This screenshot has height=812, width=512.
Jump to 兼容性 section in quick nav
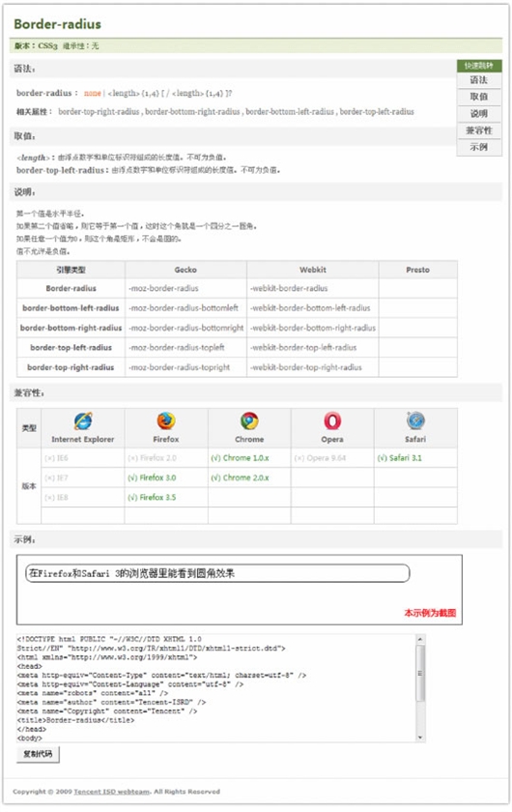479,130
